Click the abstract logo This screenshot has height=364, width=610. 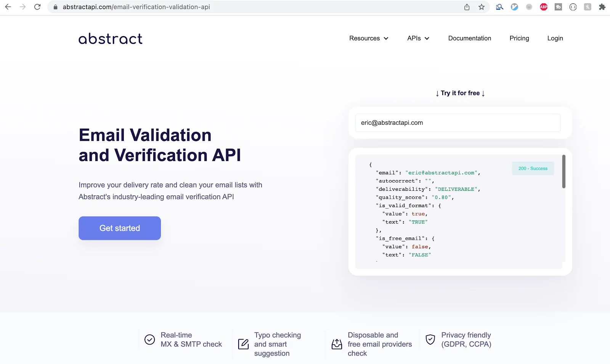pyautogui.click(x=110, y=38)
